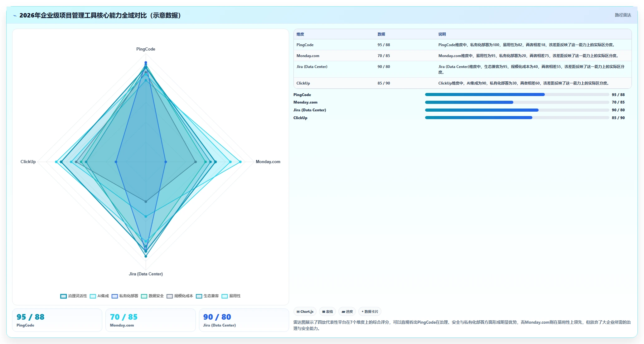The image size is (644, 344).
Task: Click the radar chart summary paragraph
Action: pos(462,325)
